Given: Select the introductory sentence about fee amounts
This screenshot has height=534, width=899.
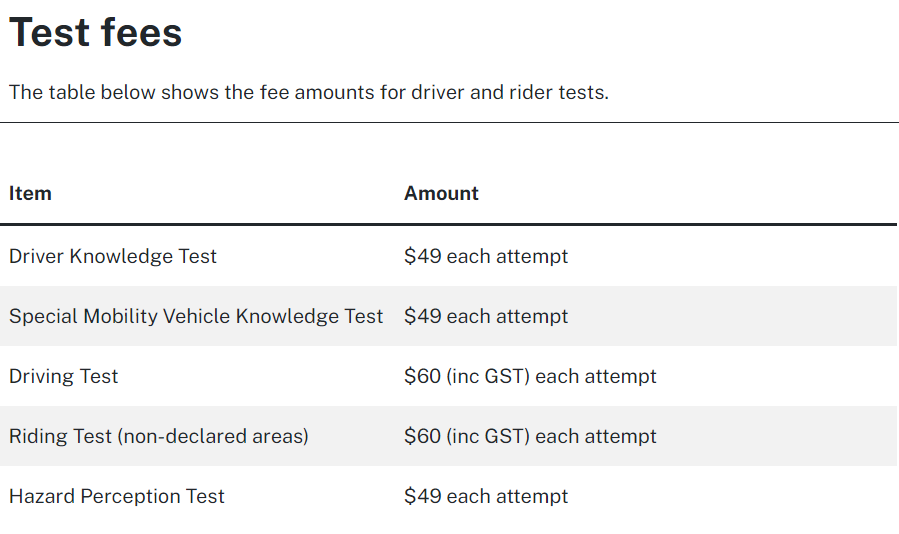Looking at the screenshot, I should pyautogui.click(x=308, y=92).
